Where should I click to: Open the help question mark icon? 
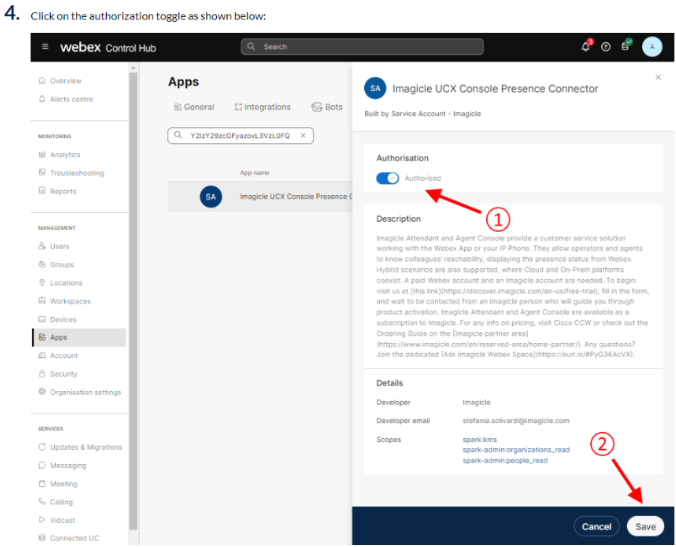[x=605, y=47]
